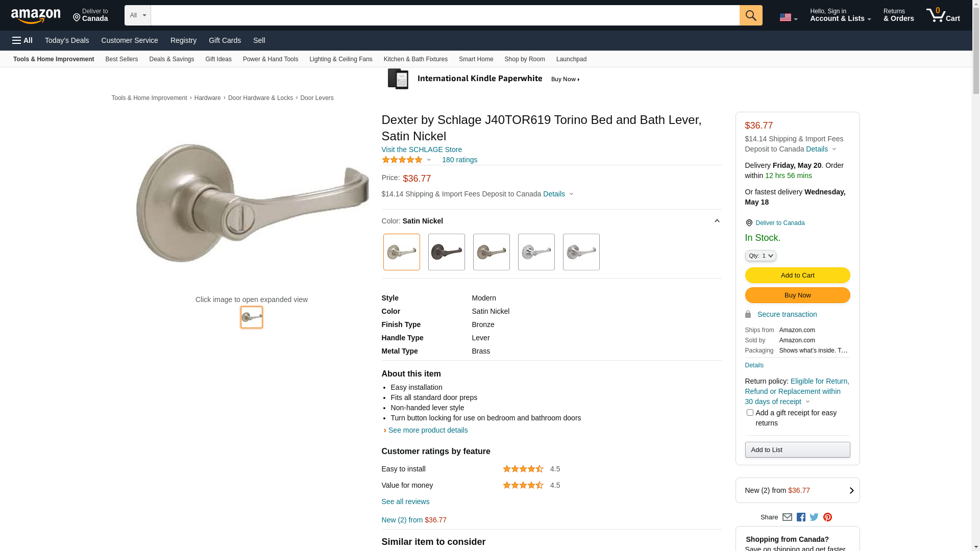Click the product thumbnail below main image

[252, 317]
